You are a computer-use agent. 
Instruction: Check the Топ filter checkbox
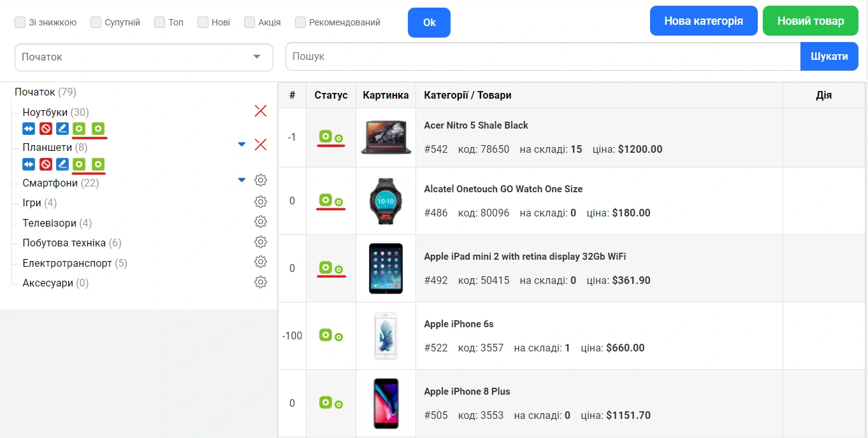[x=160, y=22]
